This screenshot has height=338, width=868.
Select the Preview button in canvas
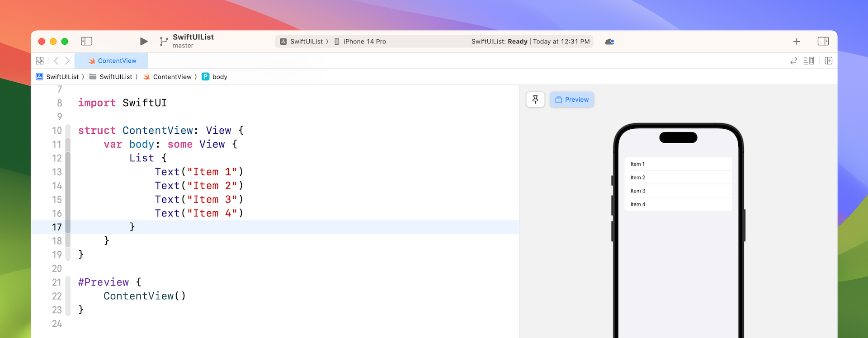[572, 99]
